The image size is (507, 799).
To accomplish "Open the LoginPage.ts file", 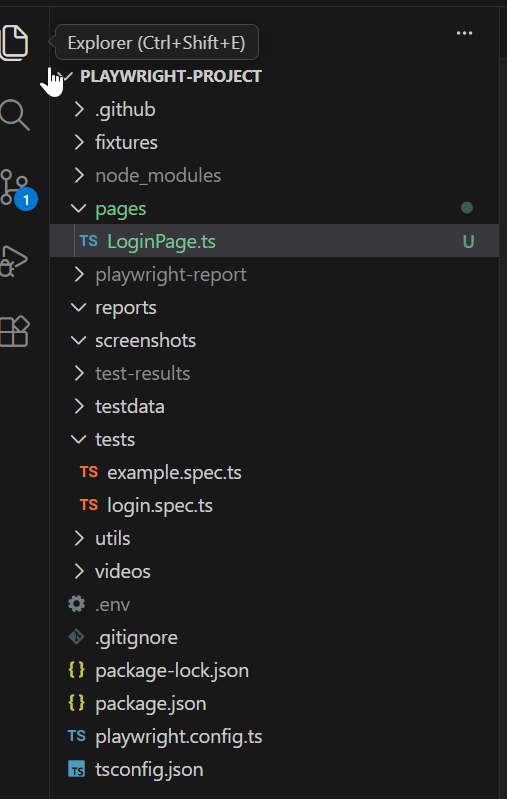I will tap(162, 242).
